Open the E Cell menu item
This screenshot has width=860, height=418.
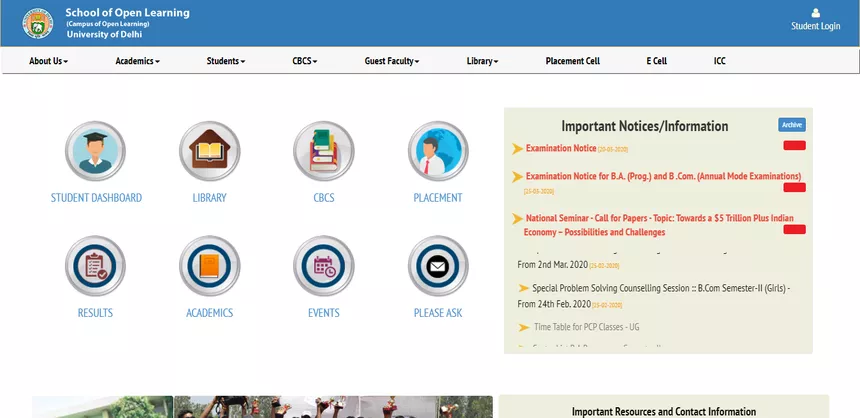pos(657,61)
